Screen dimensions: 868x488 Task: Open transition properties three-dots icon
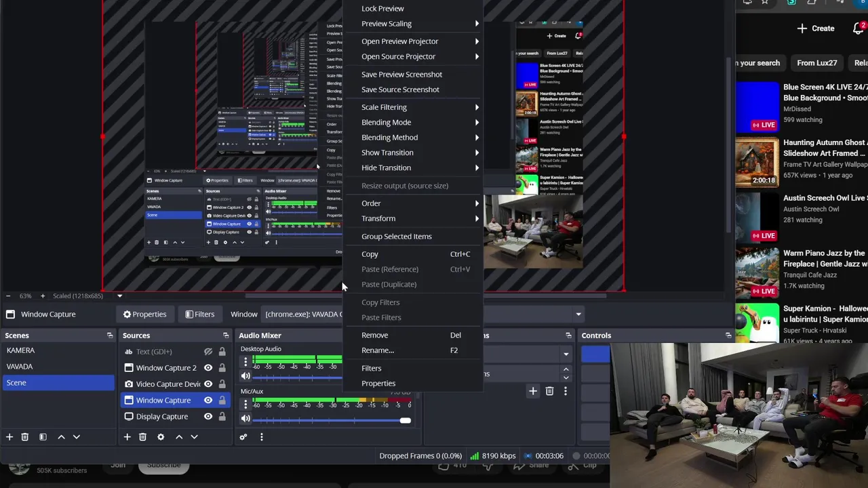pyautogui.click(x=566, y=391)
